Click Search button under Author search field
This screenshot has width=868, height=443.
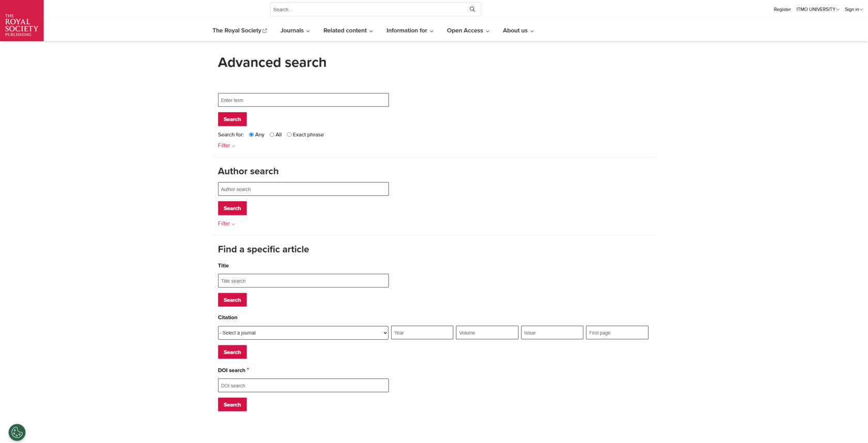point(233,208)
